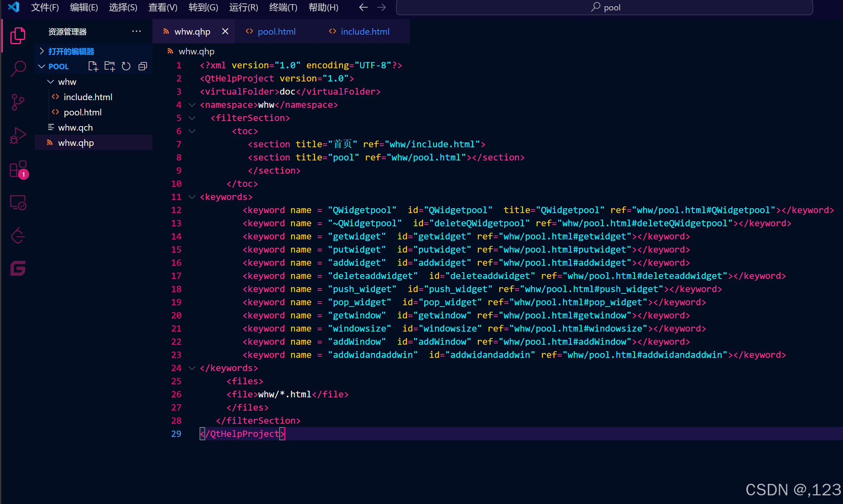Open the Remote Explorer icon
843x504 pixels.
click(x=18, y=203)
